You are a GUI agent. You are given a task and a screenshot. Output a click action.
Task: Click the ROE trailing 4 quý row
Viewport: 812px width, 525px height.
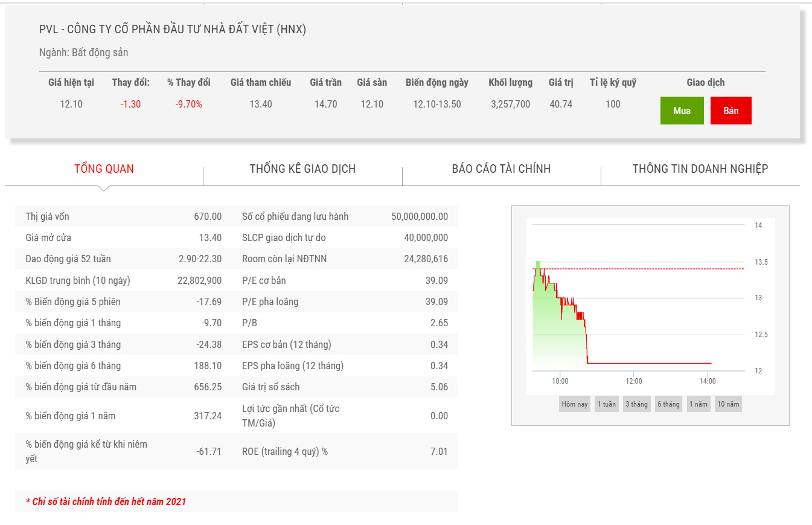pyautogui.click(x=345, y=451)
